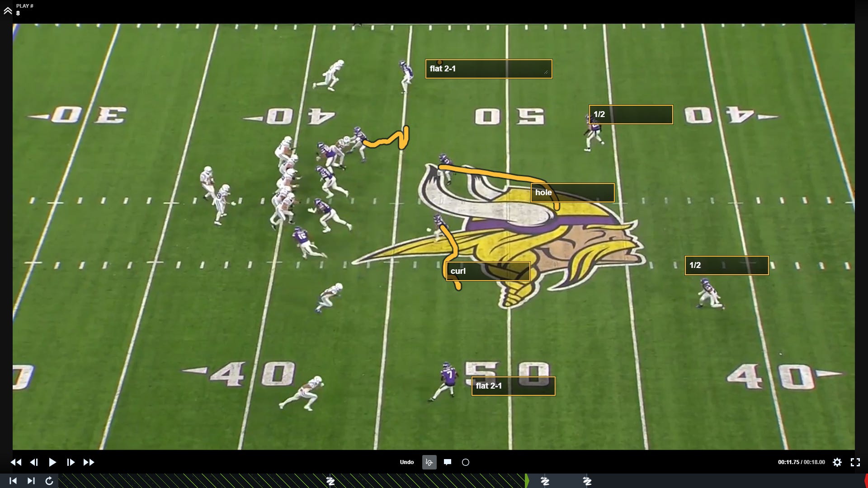The image size is (868, 488).
Task: Edit the lower '1/2' annotation box
Action: click(727, 265)
